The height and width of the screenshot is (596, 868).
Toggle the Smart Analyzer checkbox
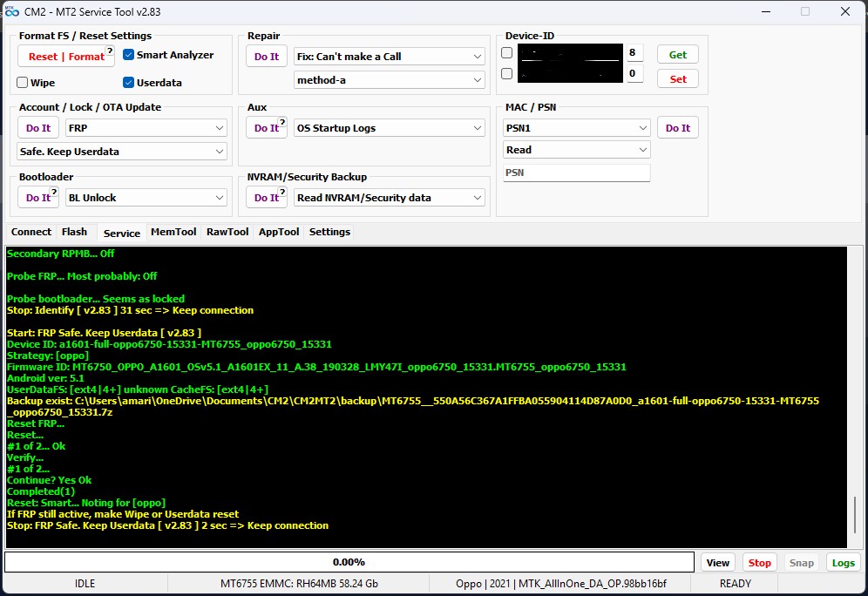(129, 55)
